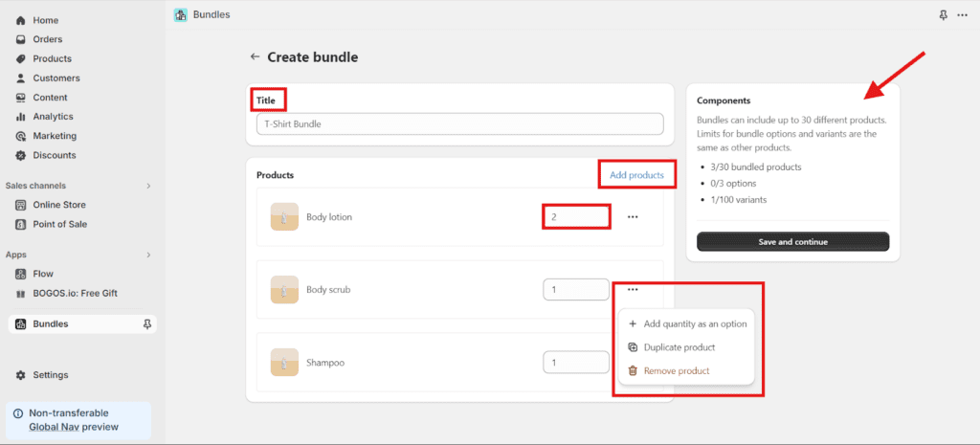Click the back arrow beside Create bundle
The width and height of the screenshot is (980, 445).
pyautogui.click(x=255, y=57)
